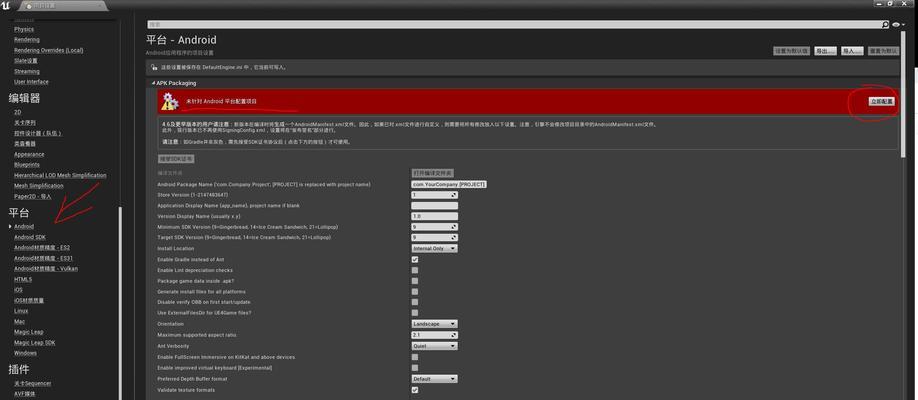Open the Install Location dropdown
This screenshot has width=918, height=400.
434,248
